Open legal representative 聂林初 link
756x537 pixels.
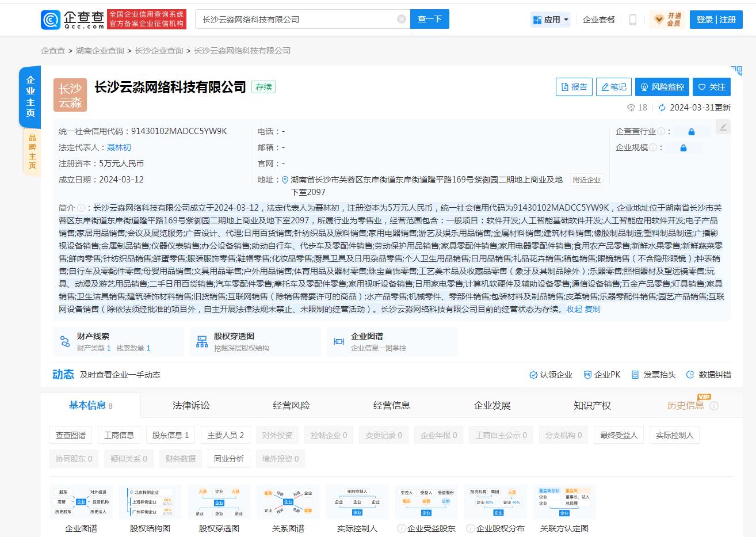pyautogui.click(x=119, y=147)
